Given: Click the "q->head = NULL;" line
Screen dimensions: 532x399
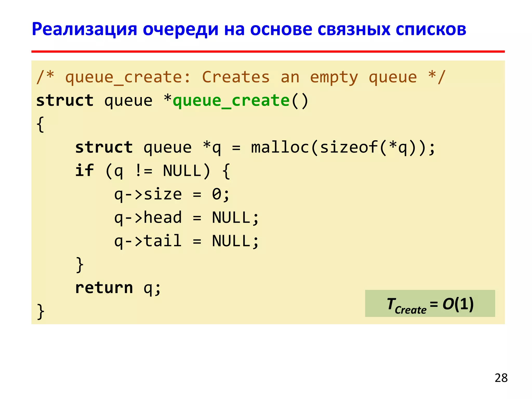Looking at the screenshot, I should pos(187,218).
